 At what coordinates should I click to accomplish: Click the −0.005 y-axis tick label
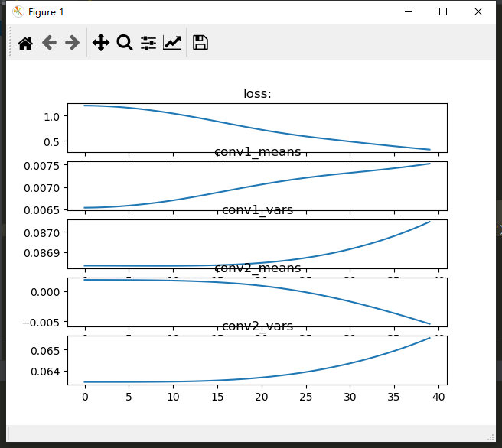coord(41,323)
